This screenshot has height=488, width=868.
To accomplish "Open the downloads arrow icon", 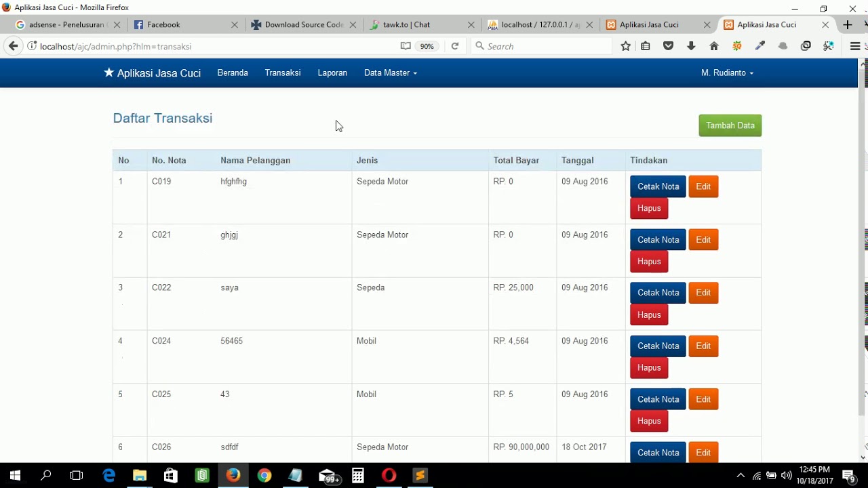I will point(691,46).
